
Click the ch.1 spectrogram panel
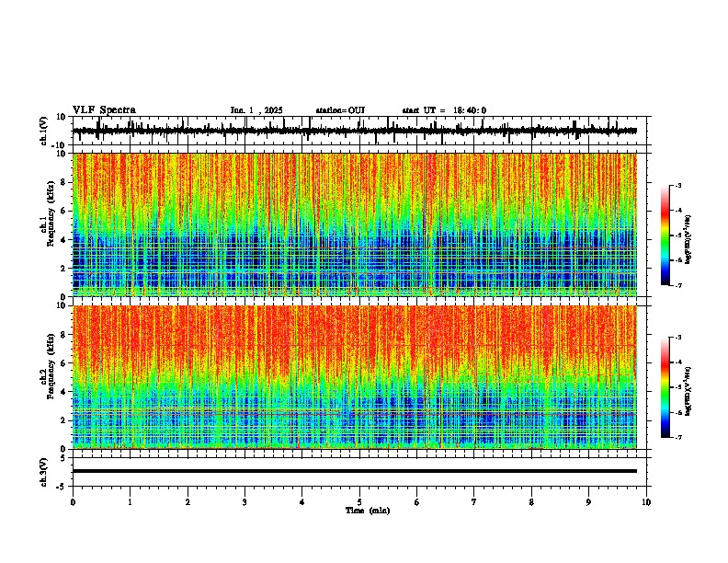coord(354,224)
